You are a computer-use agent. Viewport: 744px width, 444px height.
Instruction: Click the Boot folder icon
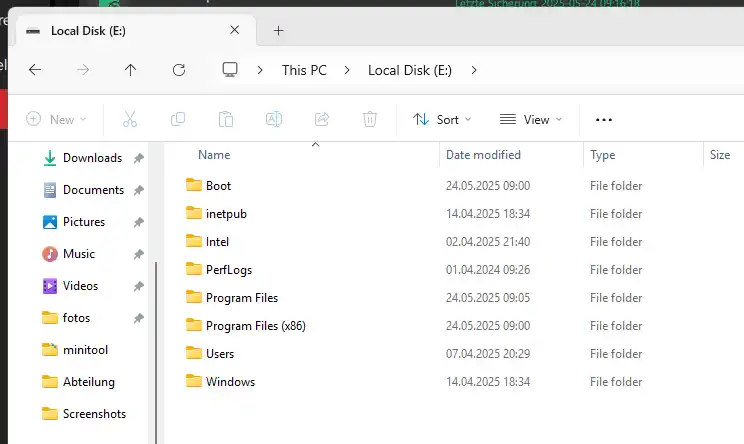pos(194,185)
